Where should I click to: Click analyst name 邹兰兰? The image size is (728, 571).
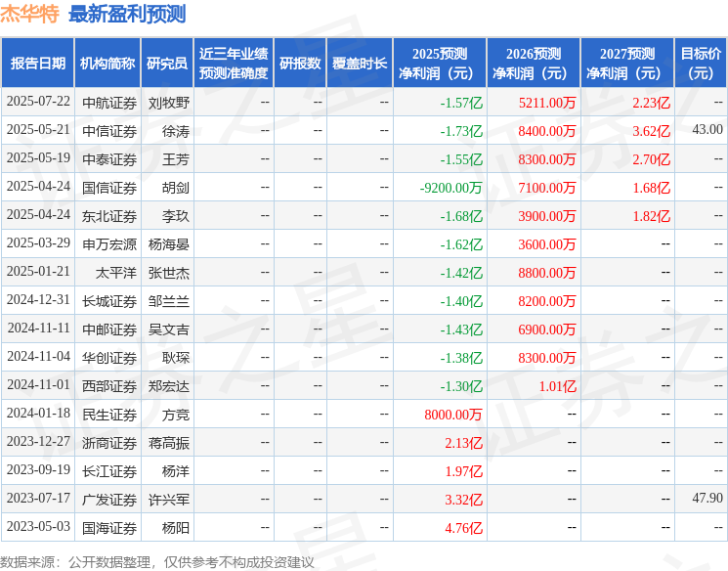click(168, 301)
